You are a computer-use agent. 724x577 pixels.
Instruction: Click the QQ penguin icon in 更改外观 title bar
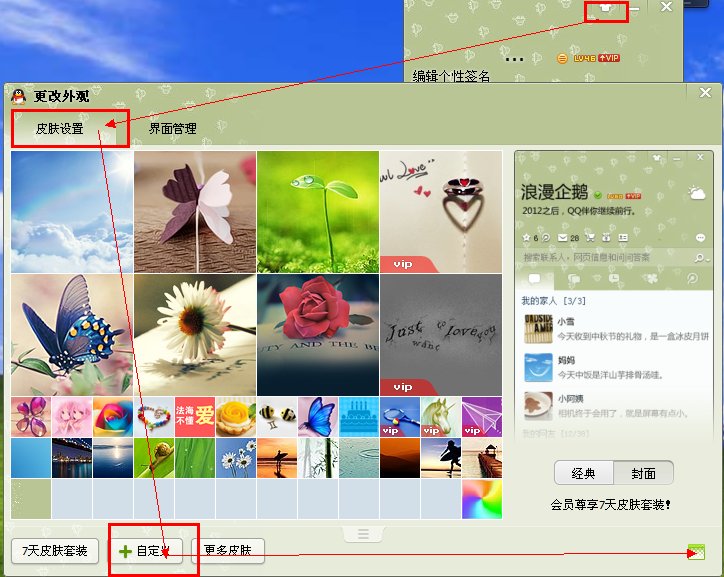[x=18, y=96]
